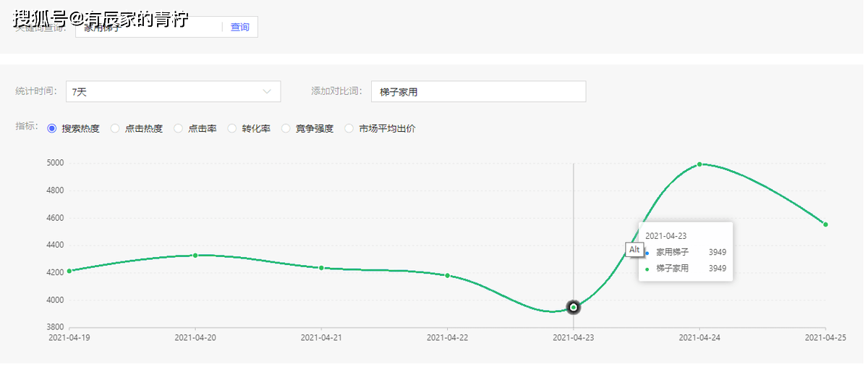This screenshot has height=370, width=868.
Task: Click the highlighted 2021-04-23 data point
Action: tap(574, 307)
